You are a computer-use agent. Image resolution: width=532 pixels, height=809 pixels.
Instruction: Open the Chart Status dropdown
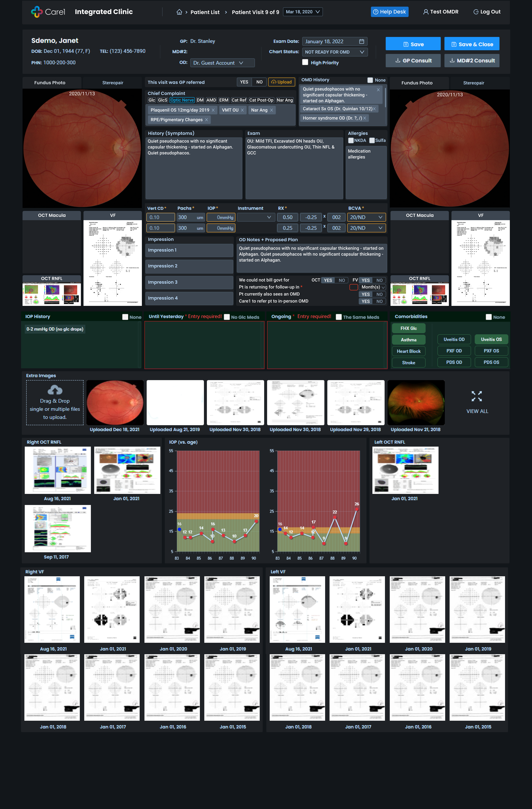(x=335, y=52)
